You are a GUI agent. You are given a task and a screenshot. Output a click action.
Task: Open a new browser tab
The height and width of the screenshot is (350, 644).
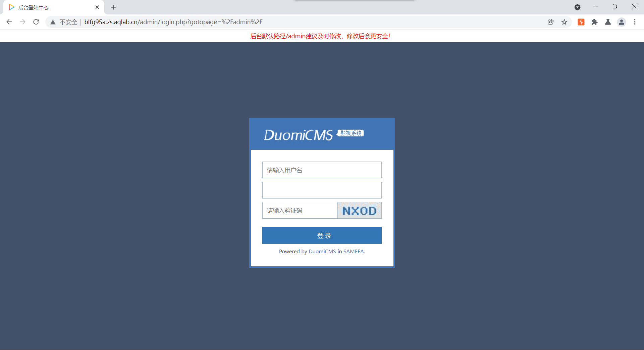[x=113, y=7]
